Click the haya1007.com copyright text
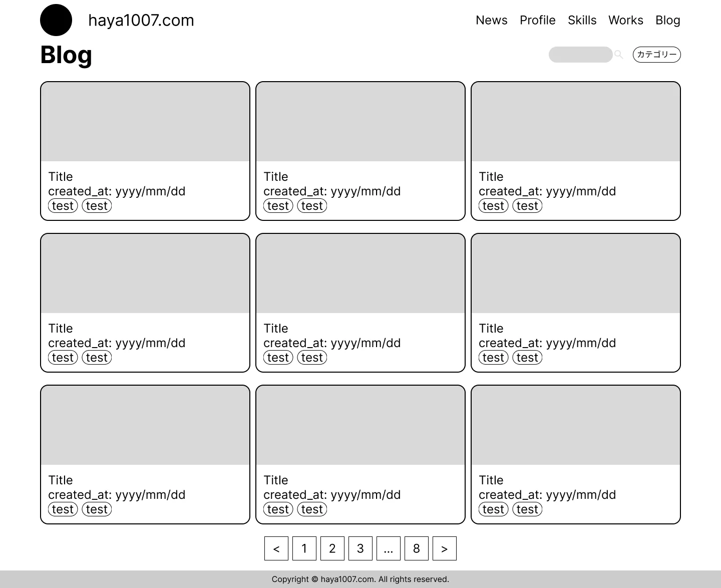 click(346, 578)
